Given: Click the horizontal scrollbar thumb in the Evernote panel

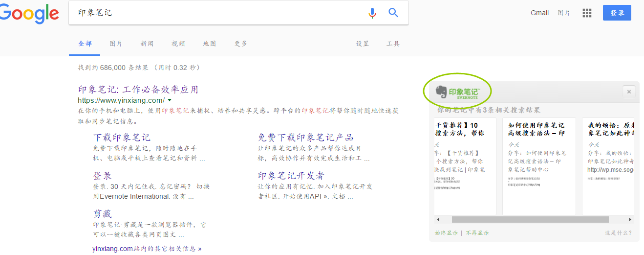Looking at the screenshot, I should coord(530,220).
